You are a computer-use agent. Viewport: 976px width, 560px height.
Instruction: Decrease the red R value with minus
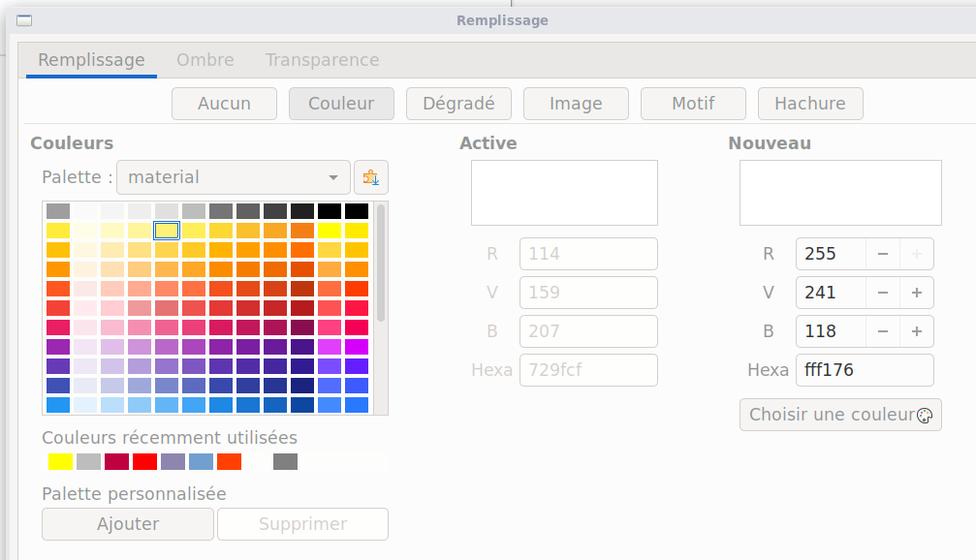tap(883, 254)
